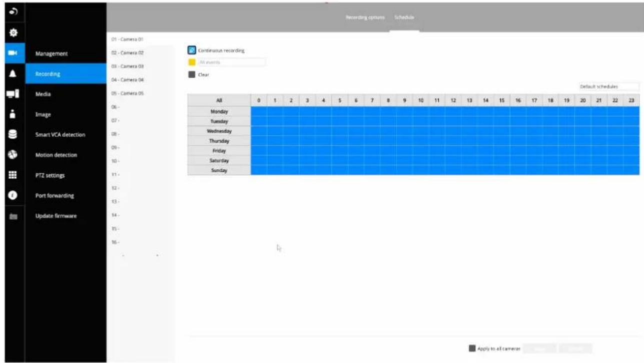Screen dimensions: 644x363
Task: Tick the Apply to all cameras checkbox
Action: (472, 348)
